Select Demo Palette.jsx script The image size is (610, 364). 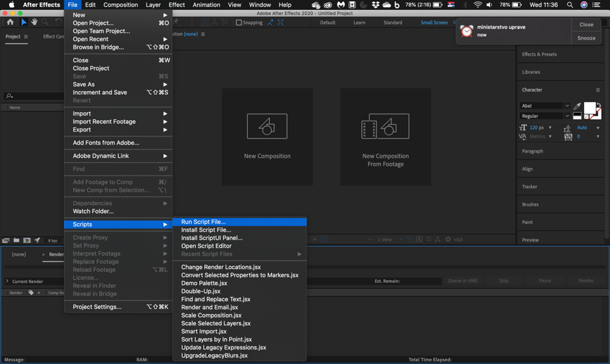click(204, 284)
